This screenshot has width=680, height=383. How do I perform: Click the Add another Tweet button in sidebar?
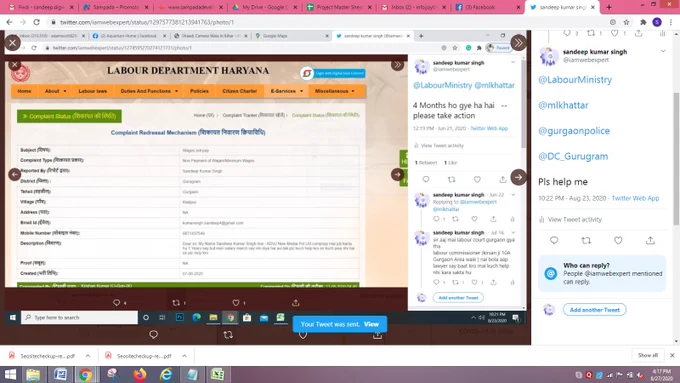point(595,310)
